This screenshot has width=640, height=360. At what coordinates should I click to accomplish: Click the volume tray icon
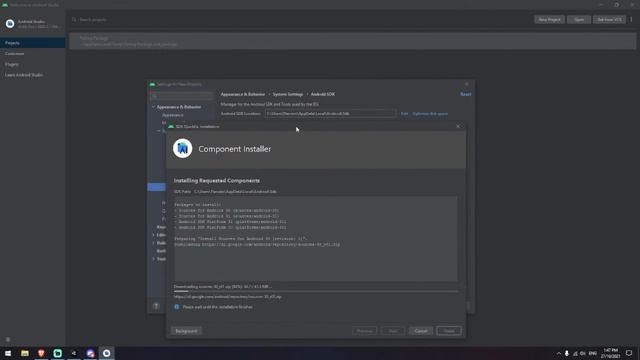tap(583, 353)
